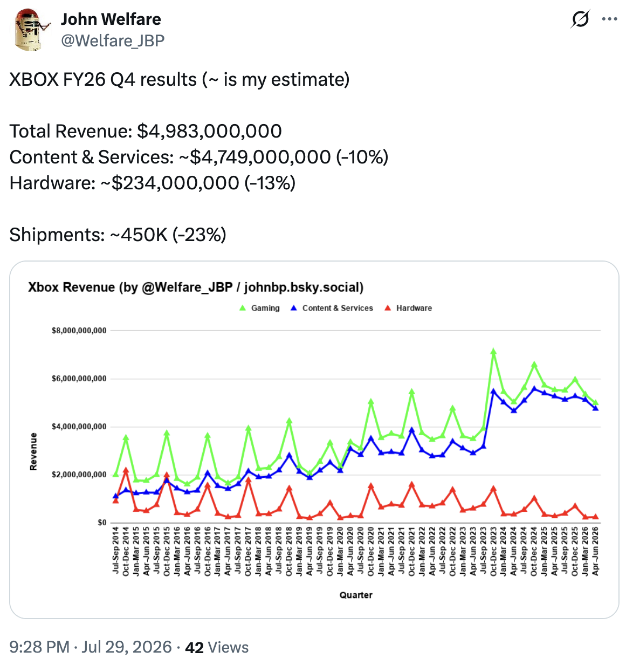
Task: Click the chart title 'Xbox Revenue (by @Welfare_JBP / johnbp.bsky.social)'
Action: tap(196, 287)
